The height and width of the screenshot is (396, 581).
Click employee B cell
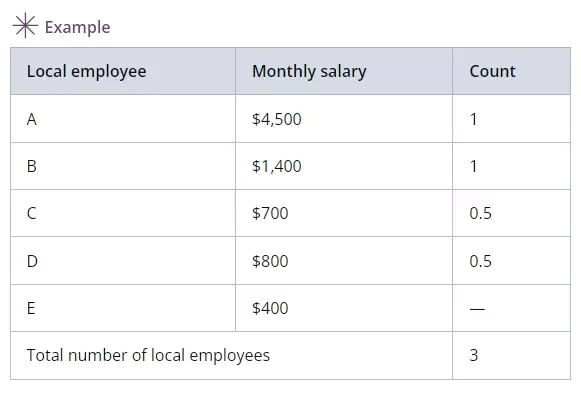coord(123,166)
